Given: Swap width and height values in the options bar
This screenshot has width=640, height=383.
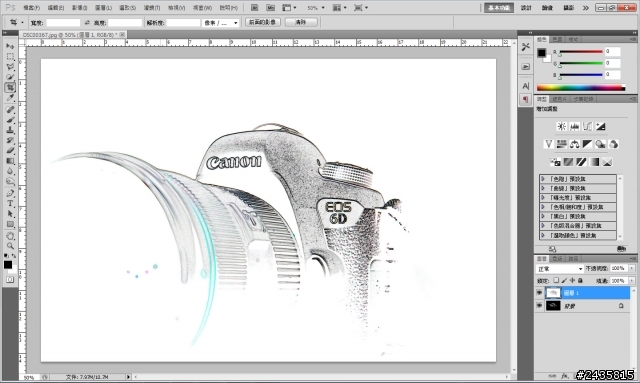Looking at the screenshot, I should click(x=87, y=23).
